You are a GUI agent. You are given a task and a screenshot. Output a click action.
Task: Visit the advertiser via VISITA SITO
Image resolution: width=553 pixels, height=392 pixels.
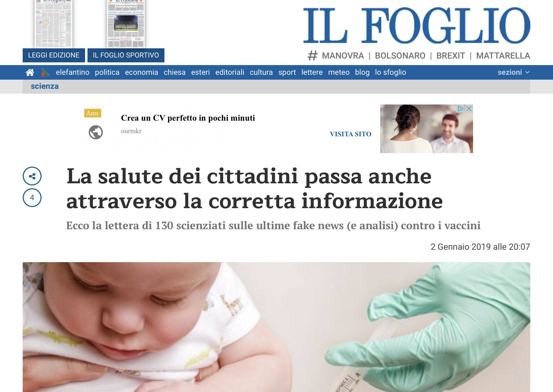click(350, 134)
